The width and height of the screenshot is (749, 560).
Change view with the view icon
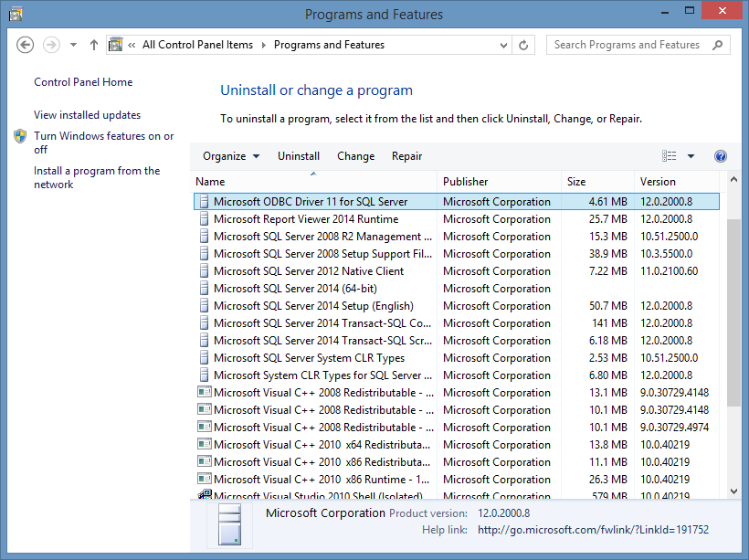click(x=670, y=156)
